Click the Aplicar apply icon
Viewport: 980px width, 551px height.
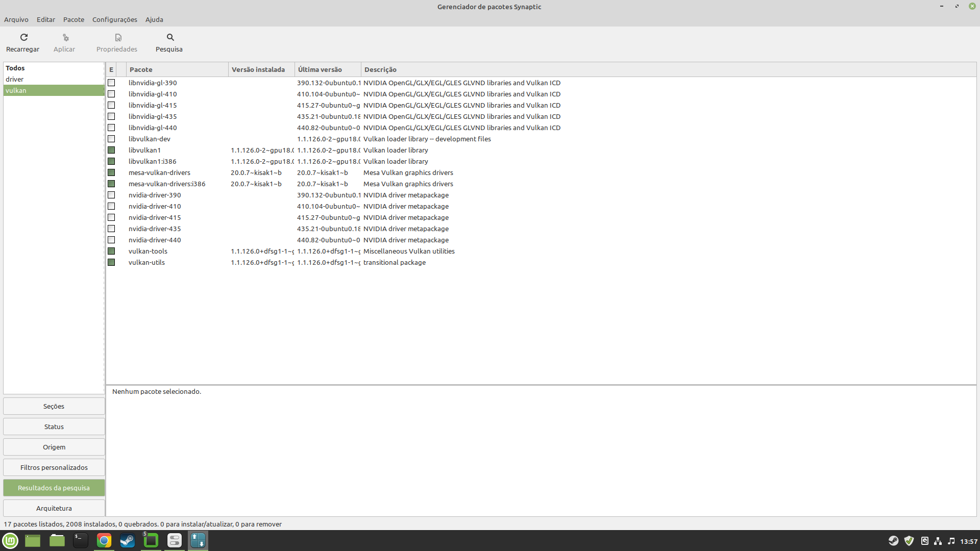coord(65,37)
